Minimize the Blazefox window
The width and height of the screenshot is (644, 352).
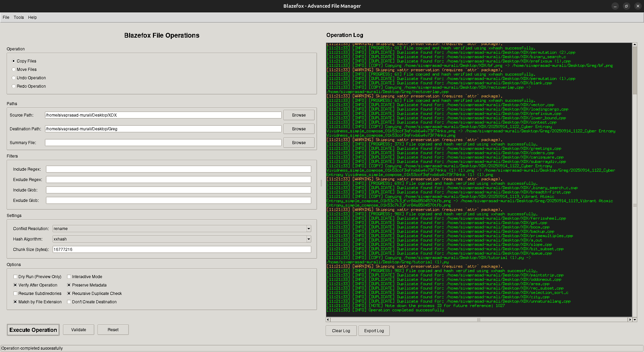(615, 6)
